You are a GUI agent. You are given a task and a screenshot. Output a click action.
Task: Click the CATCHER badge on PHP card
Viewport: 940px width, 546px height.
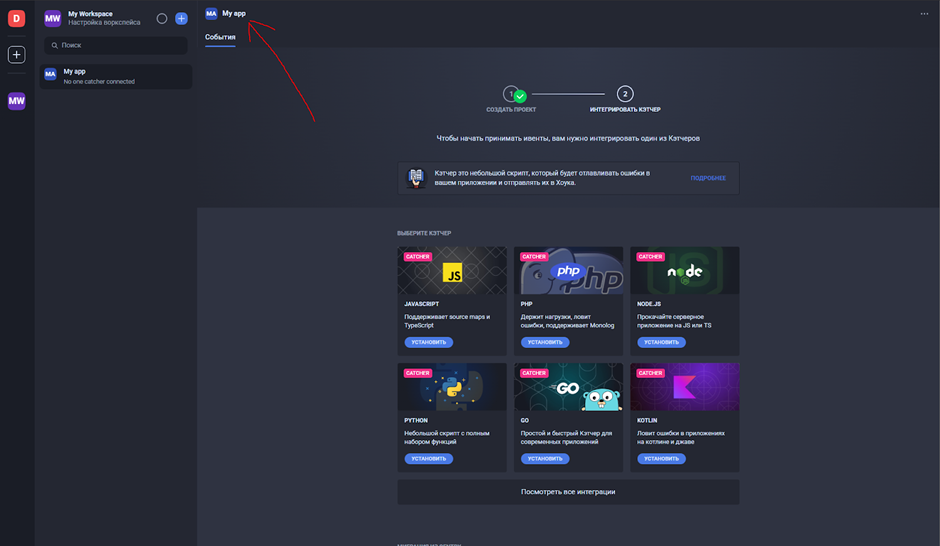coord(534,257)
